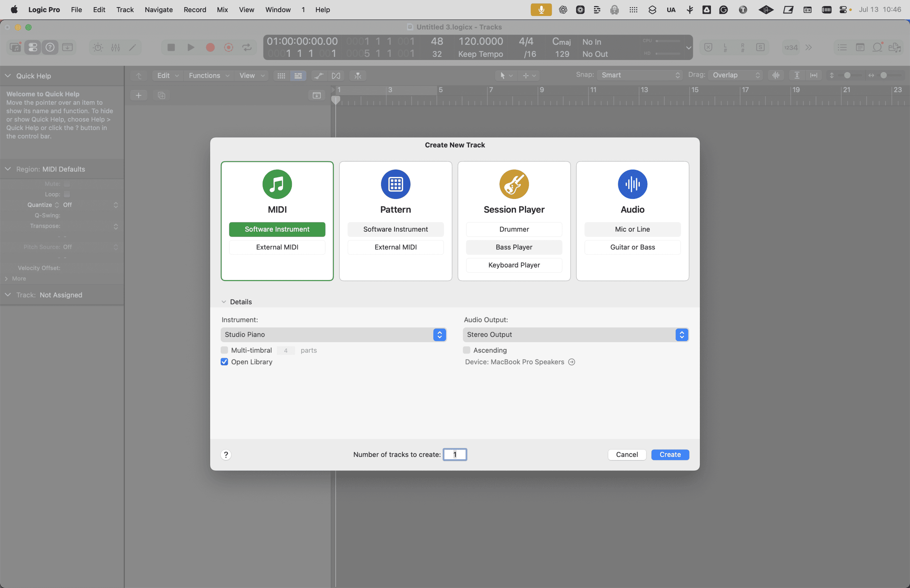Viewport: 910px width, 588px height.
Task: Open the Mixer icon in control bar
Action: pyautogui.click(x=116, y=47)
